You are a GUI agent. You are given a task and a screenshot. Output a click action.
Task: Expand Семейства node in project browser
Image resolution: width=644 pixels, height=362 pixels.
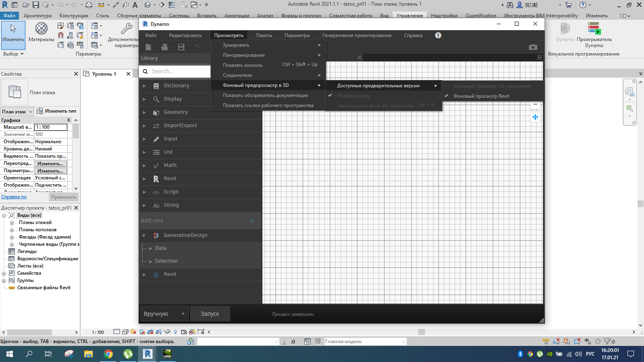[4, 273]
